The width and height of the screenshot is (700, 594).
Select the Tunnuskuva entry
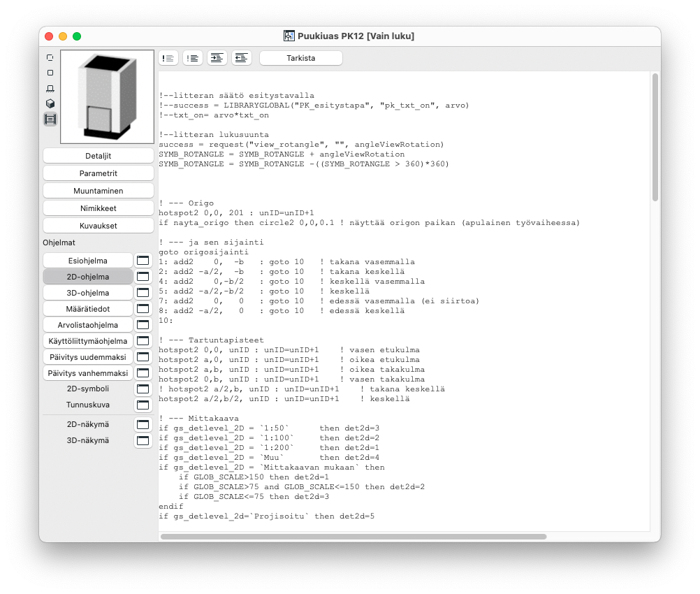(x=88, y=405)
